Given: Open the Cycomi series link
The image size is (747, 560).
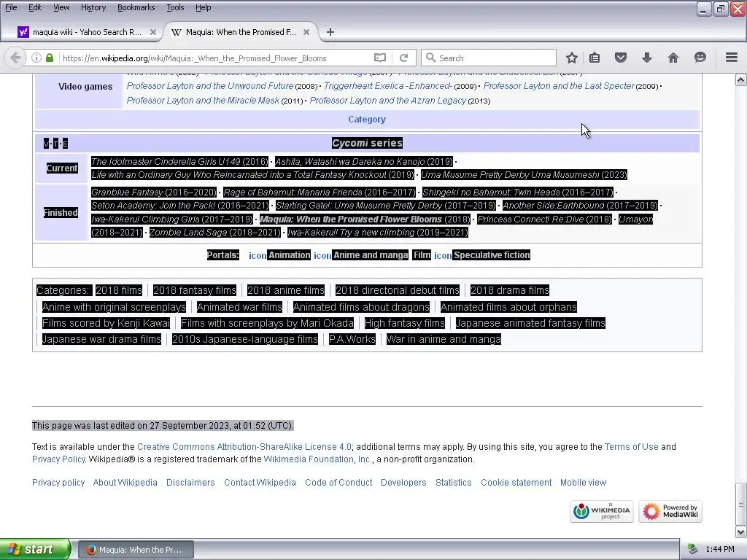Looking at the screenshot, I should 367,143.
